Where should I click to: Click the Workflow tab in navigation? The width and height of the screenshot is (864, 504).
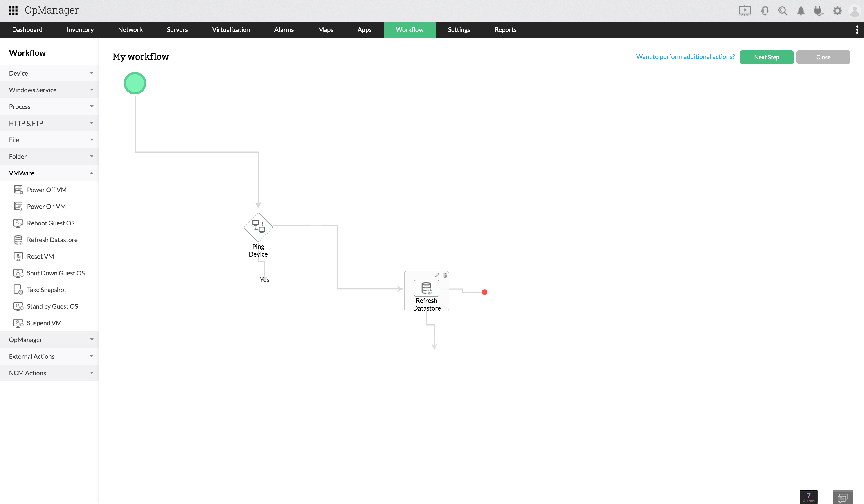pyautogui.click(x=409, y=29)
